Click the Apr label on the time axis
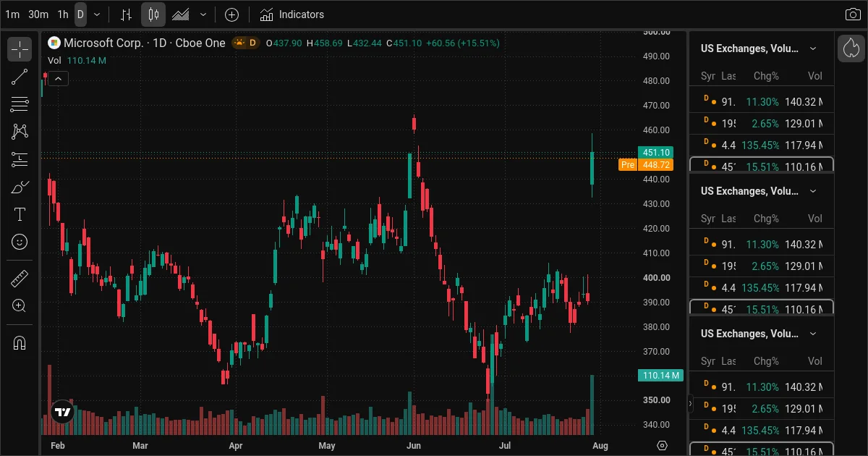The image size is (868, 456). [x=235, y=445]
